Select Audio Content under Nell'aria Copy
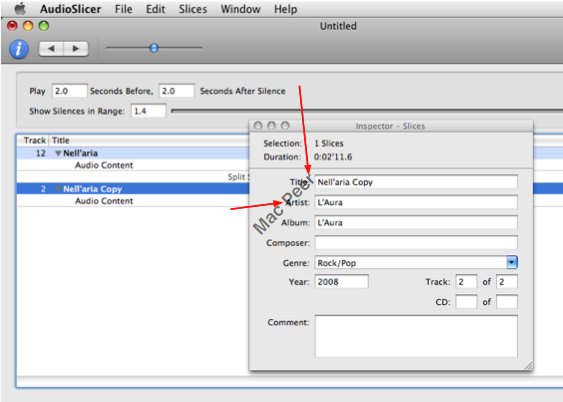 pos(104,201)
